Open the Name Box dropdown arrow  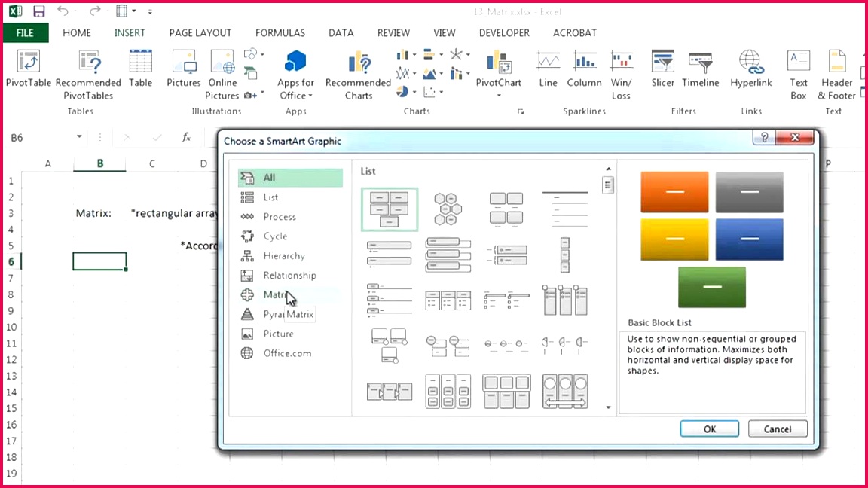[79, 136]
